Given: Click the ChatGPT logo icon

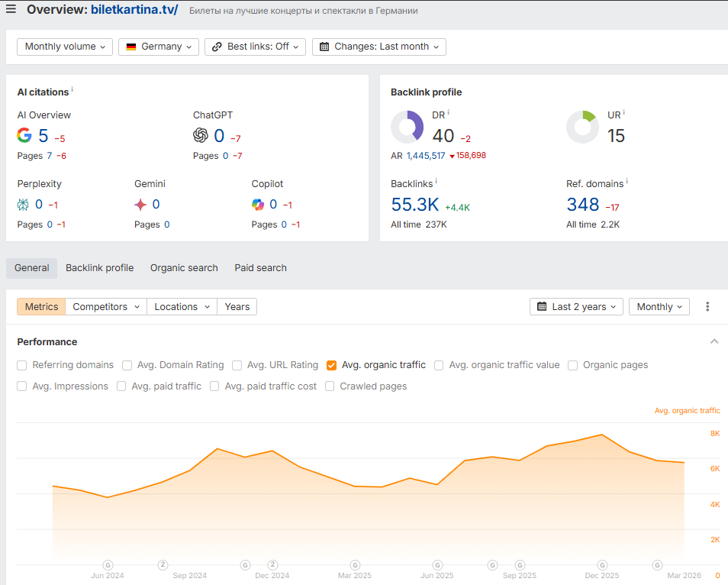Looking at the screenshot, I should tap(201, 135).
